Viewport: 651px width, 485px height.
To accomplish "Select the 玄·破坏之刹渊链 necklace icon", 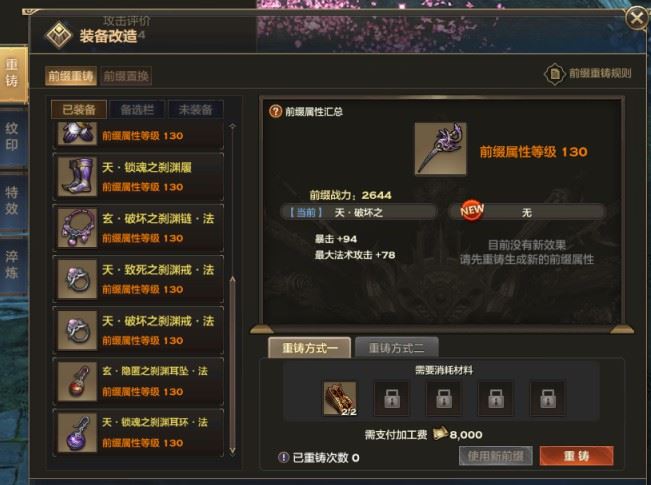I will point(77,228).
